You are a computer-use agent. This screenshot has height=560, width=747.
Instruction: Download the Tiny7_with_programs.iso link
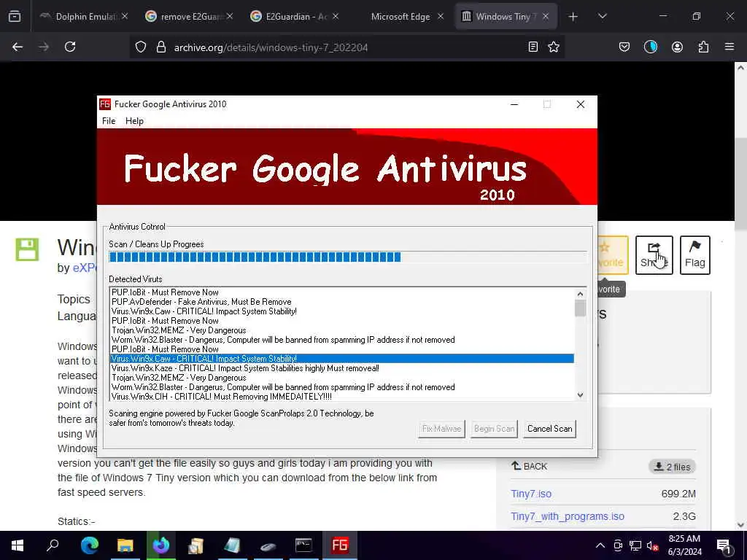point(568,516)
